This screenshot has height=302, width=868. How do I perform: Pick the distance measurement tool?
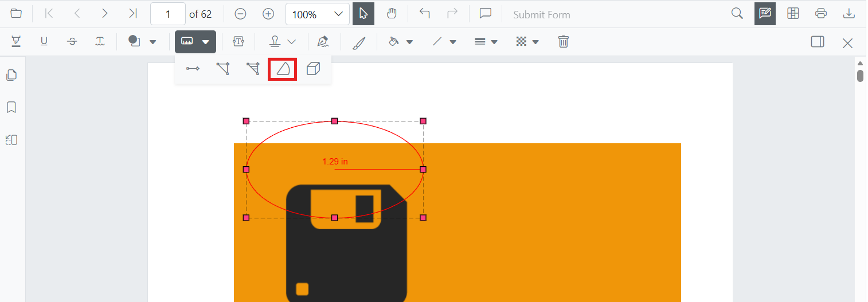click(193, 69)
